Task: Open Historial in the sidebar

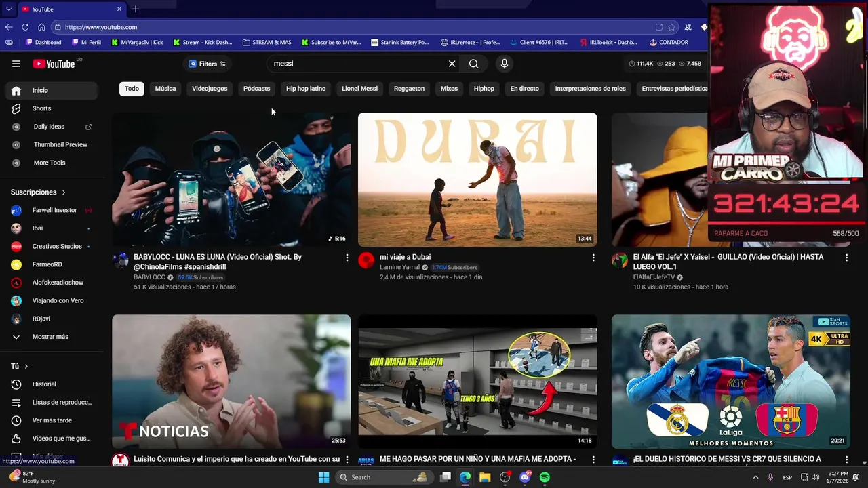Action: tap(52, 384)
